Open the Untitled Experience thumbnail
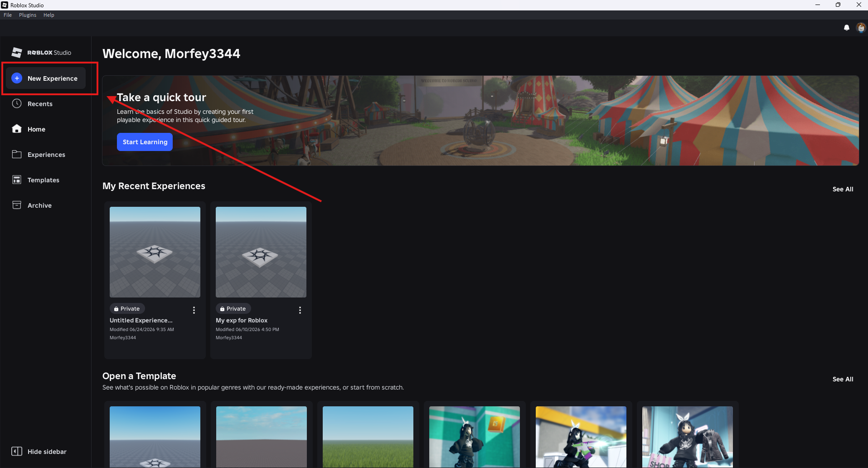Image resolution: width=868 pixels, height=468 pixels. coord(155,252)
